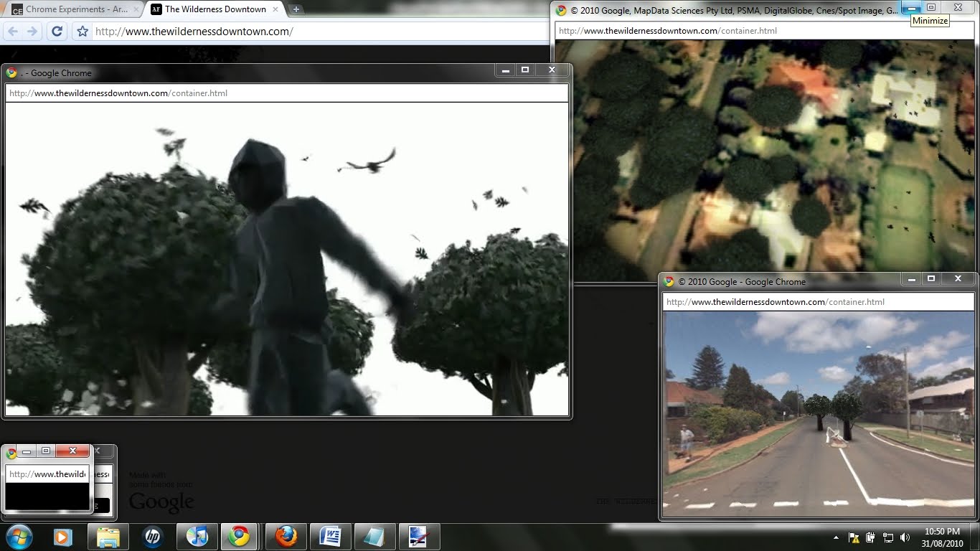Close the Chrome Experiments tab
The image size is (980, 551).
point(136,9)
